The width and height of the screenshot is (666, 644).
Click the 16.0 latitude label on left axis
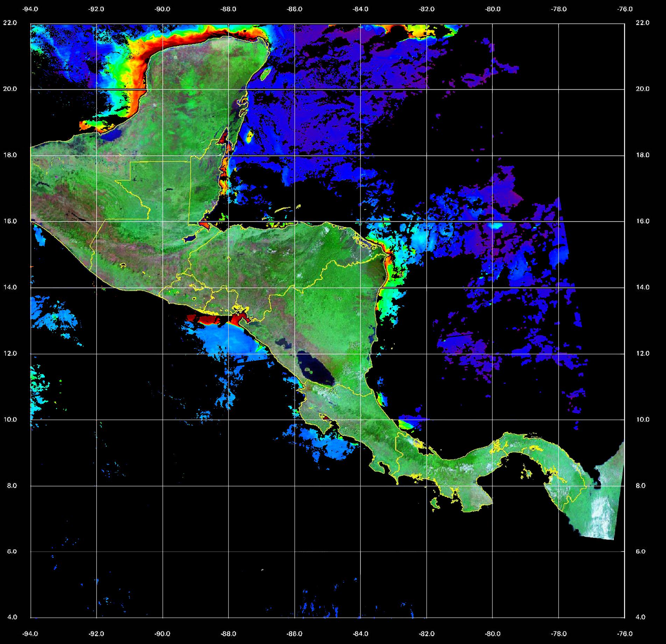pyautogui.click(x=10, y=221)
